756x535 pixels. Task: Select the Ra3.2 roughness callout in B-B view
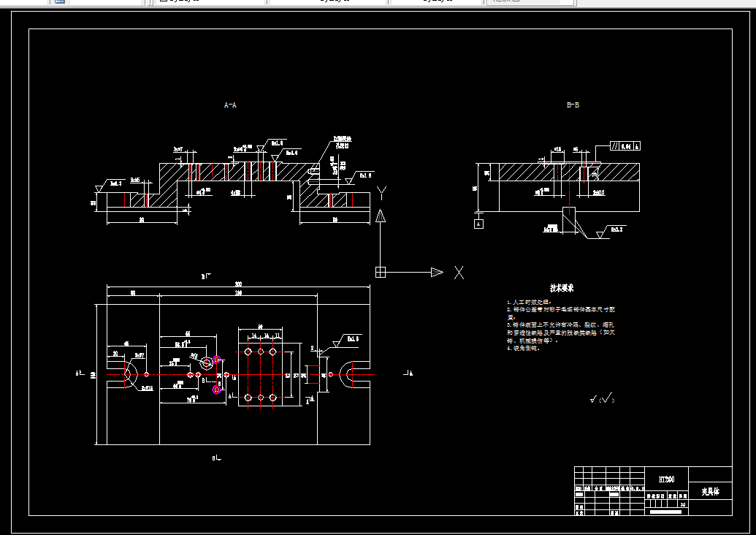[611, 232]
